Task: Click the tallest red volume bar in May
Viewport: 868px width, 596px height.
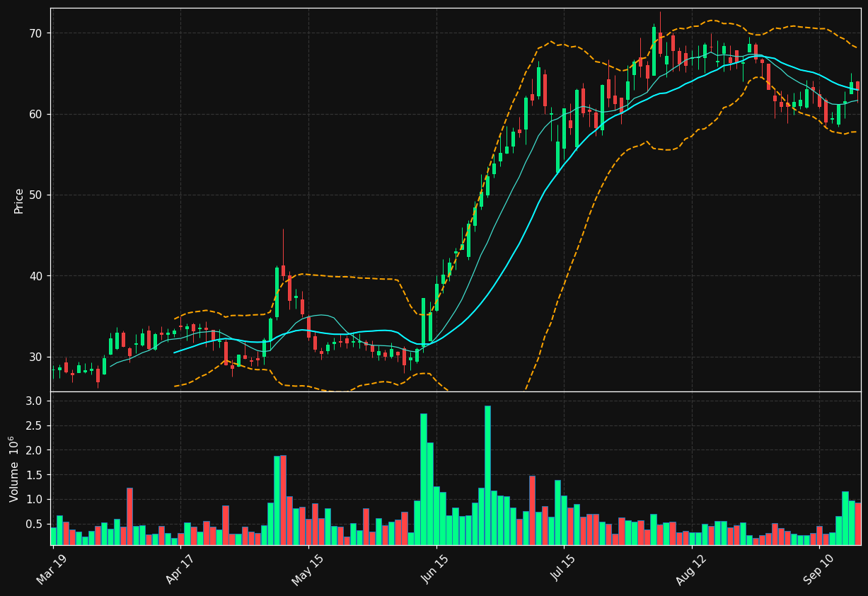Action: [283, 500]
